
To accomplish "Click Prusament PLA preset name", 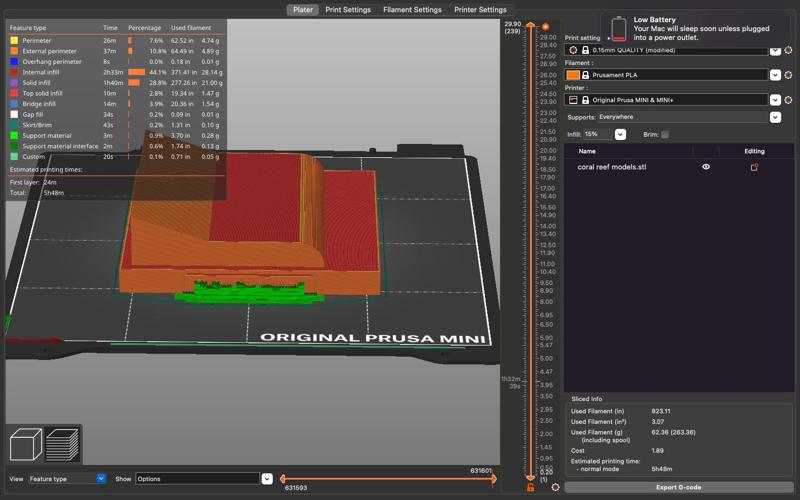I will click(615, 75).
